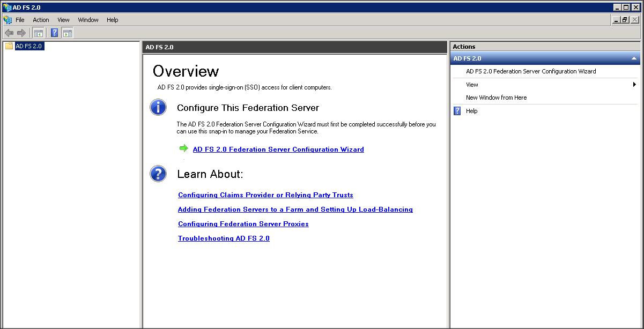The width and height of the screenshot is (644, 329).
Task: Open the Action menu
Action: 41,20
